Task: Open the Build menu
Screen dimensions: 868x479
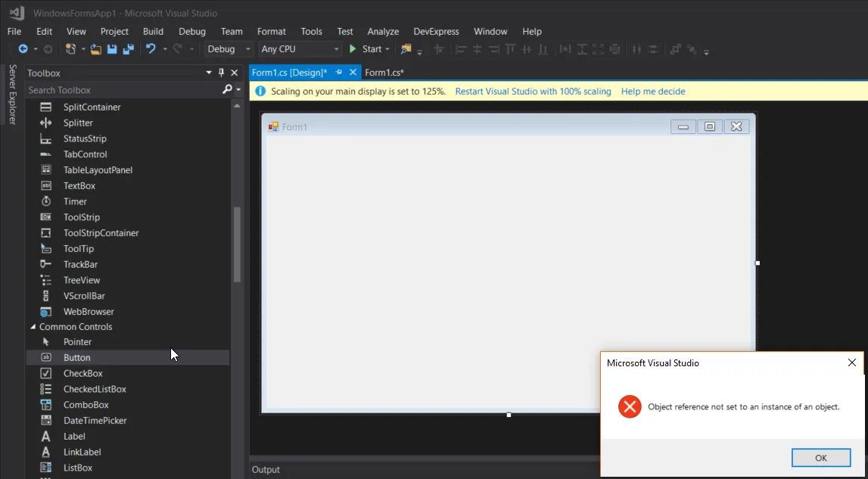Action: coord(153,32)
